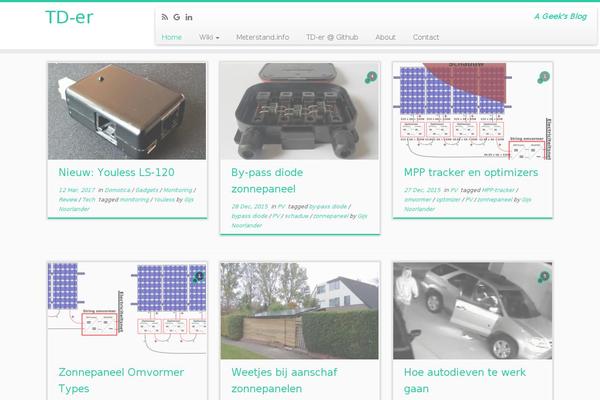Click author Gijs Noorlander on By-pass diode post
The image size is (600, 400).
[299, 220]
